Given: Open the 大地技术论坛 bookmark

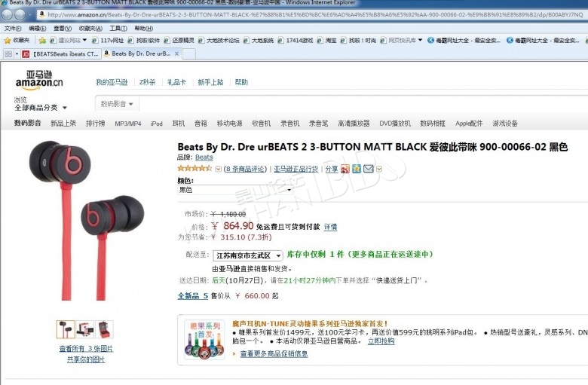Looking at the screenshot, I should pos(219,40).
